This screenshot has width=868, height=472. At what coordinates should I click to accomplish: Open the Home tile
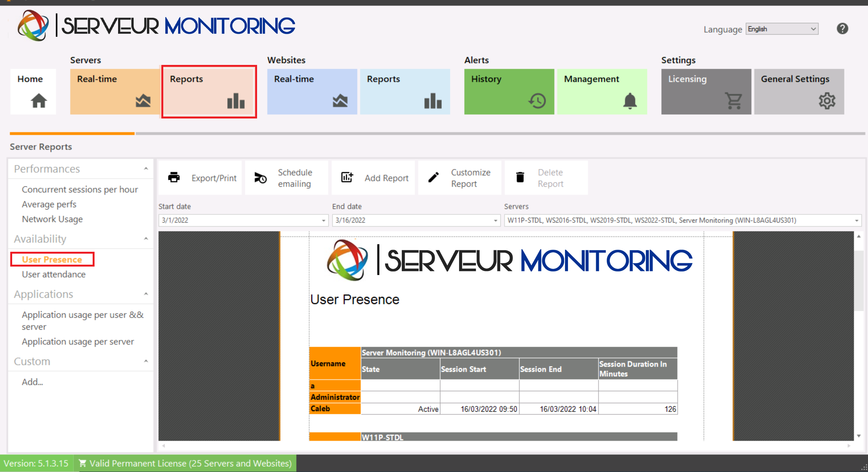(x=33, y=92)
